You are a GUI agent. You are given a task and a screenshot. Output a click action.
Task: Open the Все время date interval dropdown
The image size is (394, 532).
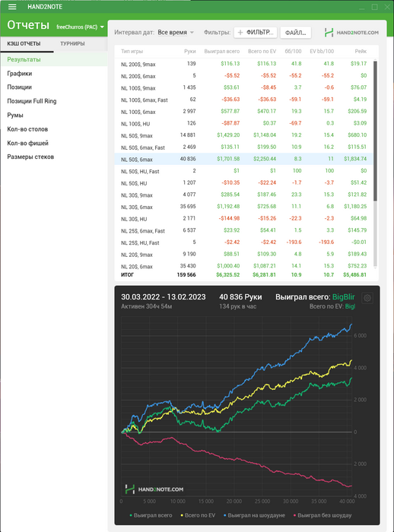coord(176,33)
